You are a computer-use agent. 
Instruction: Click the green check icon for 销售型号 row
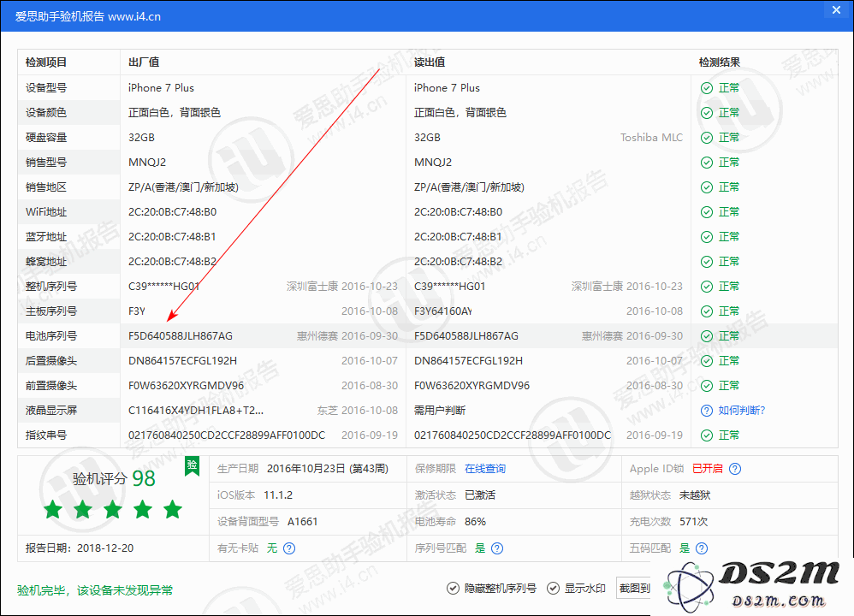[x=707, y=163]
